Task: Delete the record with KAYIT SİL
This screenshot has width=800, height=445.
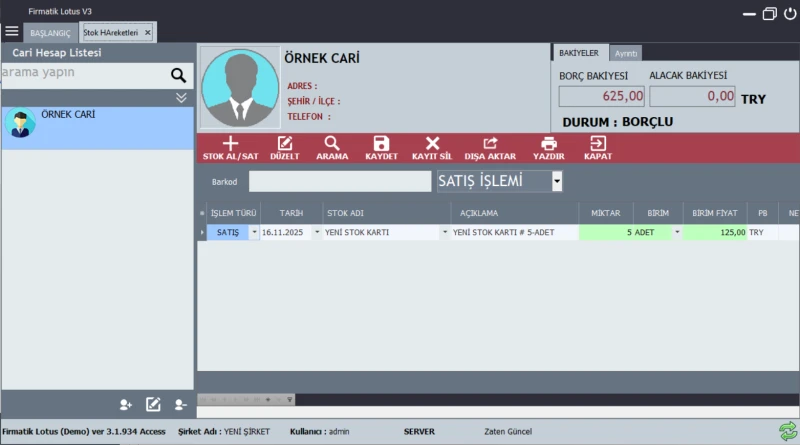Action: point(432,144)
